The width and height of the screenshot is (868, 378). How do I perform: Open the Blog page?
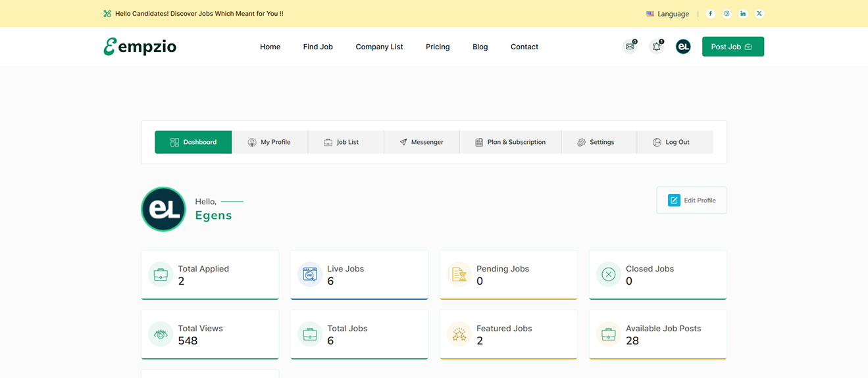pyautogui.click(x=480, y=47)
